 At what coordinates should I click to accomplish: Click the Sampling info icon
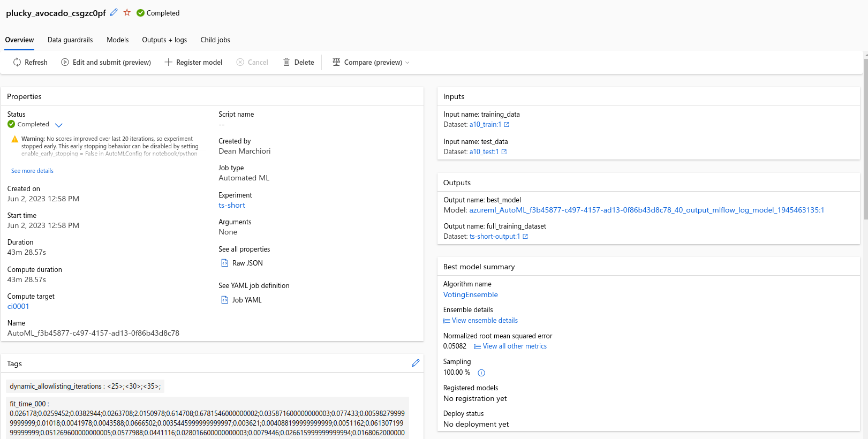481,373
